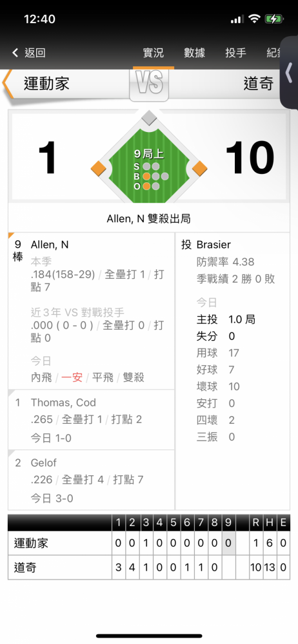Tap the second base marker icon
Screen dimensions: 298x644
pyautogui.click(x=149, y=118)
